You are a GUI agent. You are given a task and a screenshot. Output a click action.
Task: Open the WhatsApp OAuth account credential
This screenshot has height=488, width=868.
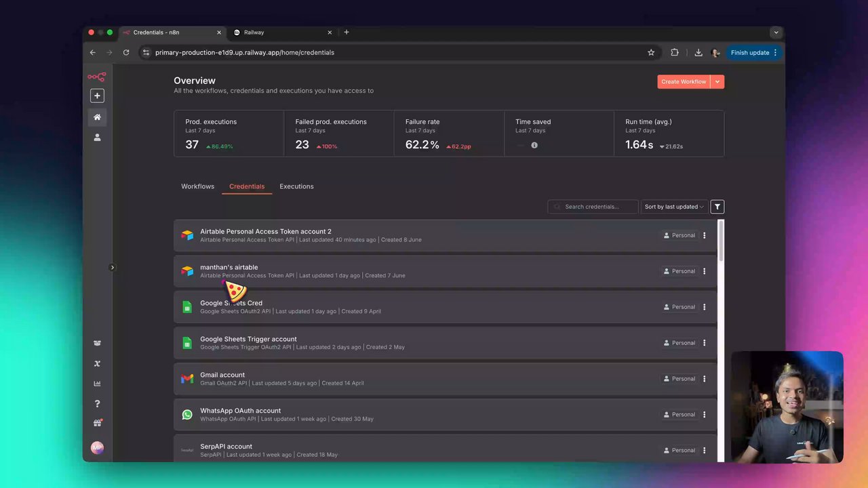(445, 415)
